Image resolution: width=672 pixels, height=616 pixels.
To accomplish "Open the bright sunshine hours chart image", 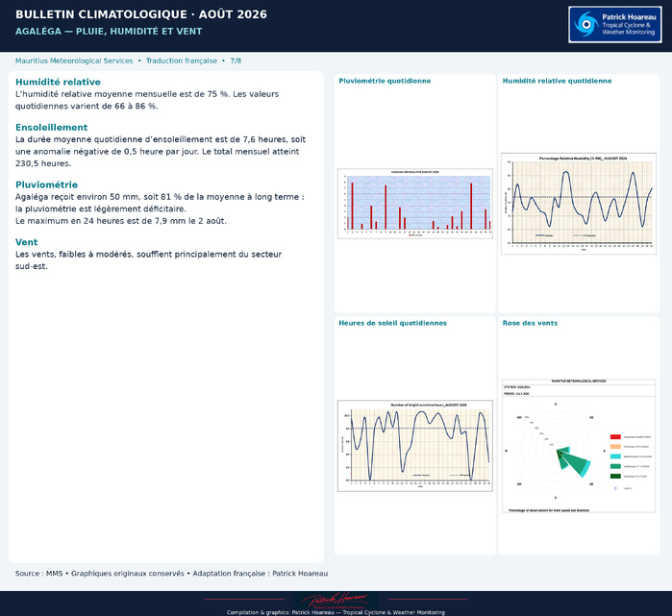I will [415, 446].
